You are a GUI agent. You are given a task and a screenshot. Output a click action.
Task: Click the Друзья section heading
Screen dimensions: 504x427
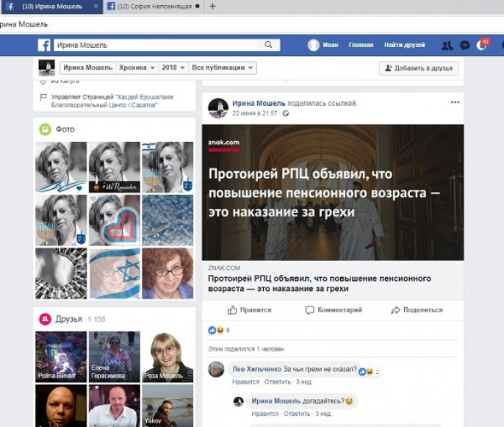[69, 319]
